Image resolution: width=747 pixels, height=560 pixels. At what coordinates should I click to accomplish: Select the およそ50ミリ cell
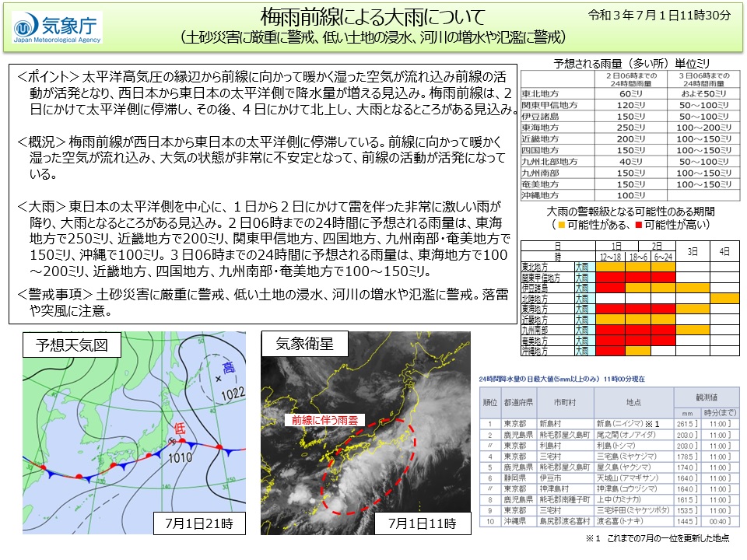[x=704, y=94]
